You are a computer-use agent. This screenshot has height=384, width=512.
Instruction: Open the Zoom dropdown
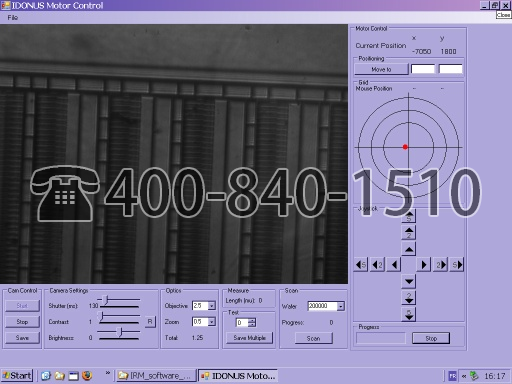(x=212, y=322)
